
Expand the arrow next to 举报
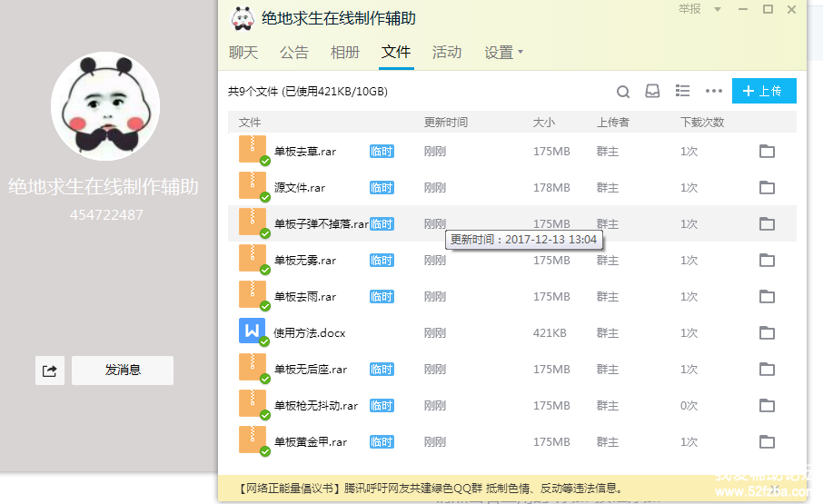pos(718,9)
